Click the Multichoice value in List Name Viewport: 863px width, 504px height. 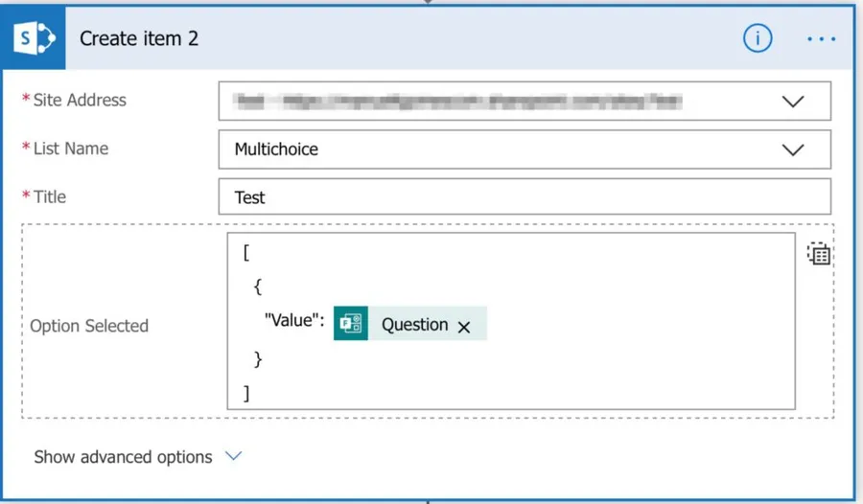(276, 149)
